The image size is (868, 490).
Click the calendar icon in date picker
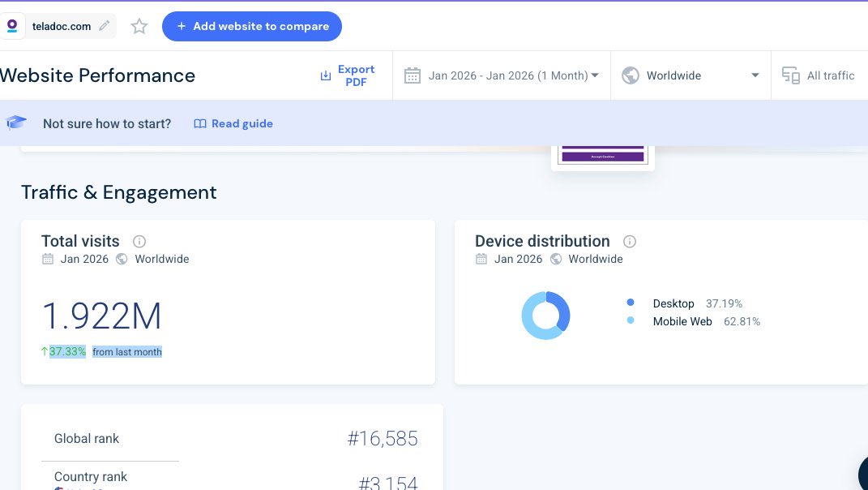click(x=413, y=75)
